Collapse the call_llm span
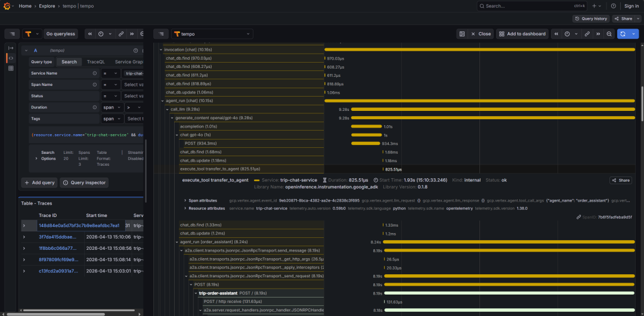 pyautogui.click(x=168, y=109)
